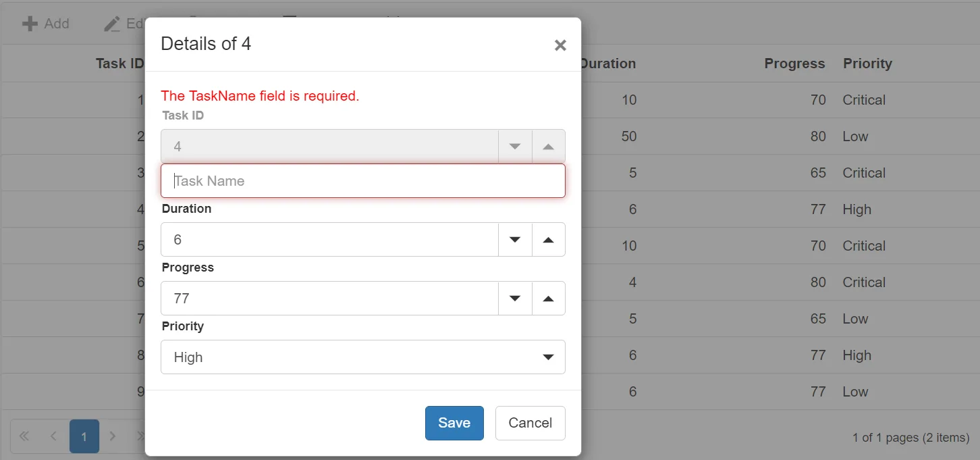Decrease Duration using its decrement control

(515, 239)
